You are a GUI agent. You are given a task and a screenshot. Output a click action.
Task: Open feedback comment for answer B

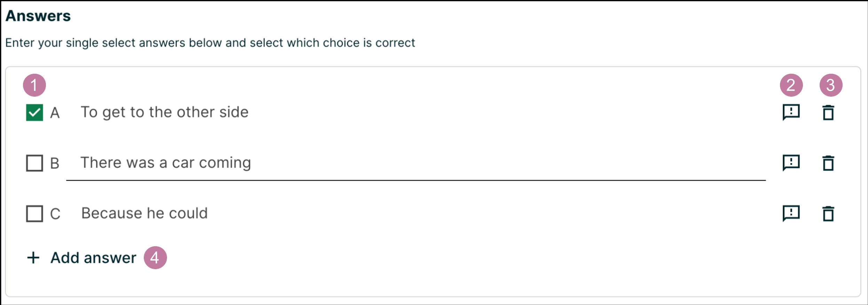791,163
